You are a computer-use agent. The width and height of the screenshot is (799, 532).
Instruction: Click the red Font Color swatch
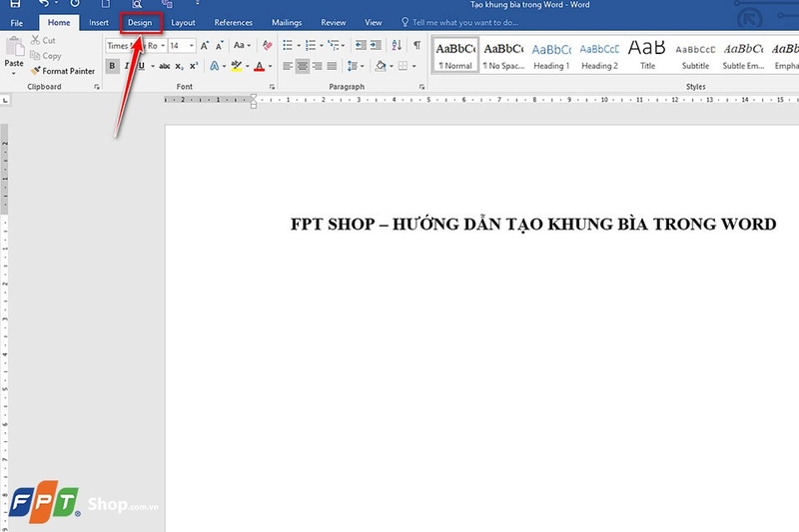tap(260, 66)
